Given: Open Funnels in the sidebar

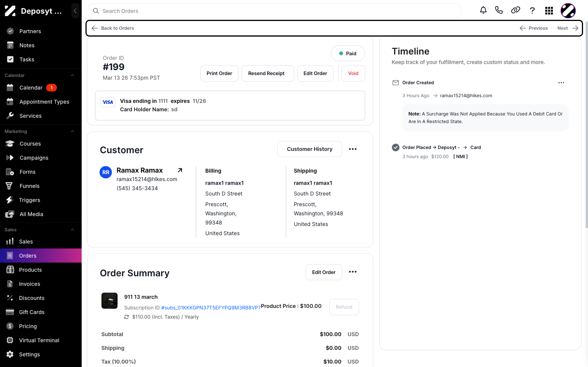Looking at the screenshot, I should click(x=41, y=186).
